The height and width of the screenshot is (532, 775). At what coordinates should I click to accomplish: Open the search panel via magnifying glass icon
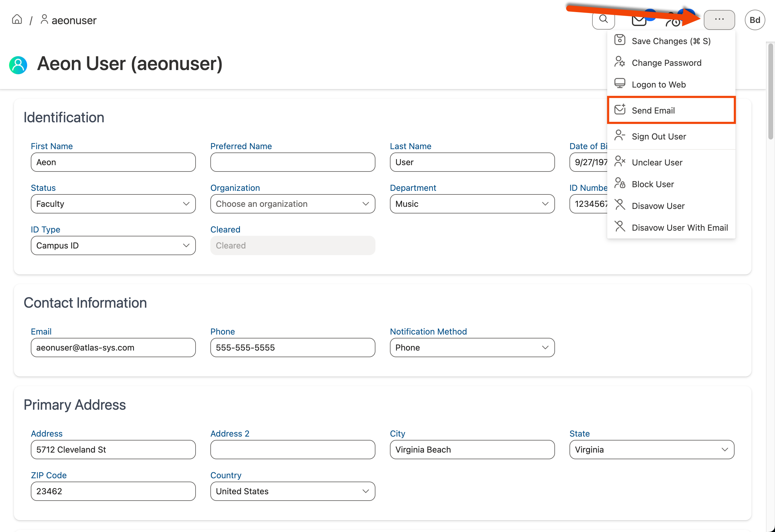[x=603, y=20]
